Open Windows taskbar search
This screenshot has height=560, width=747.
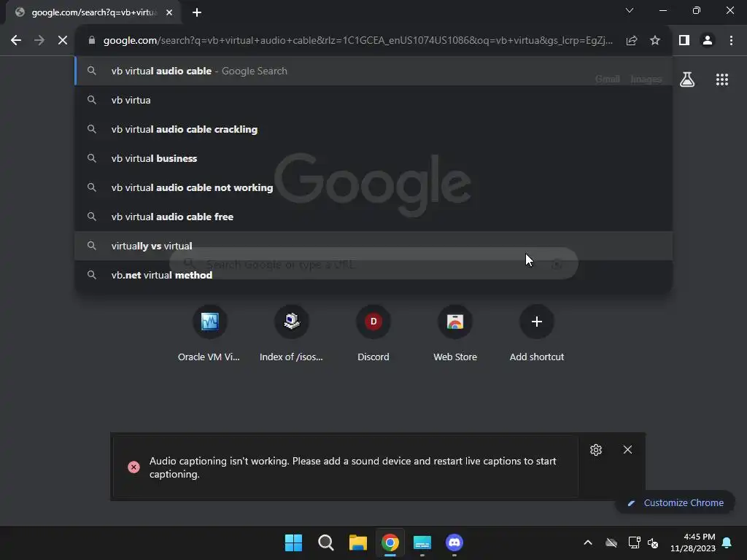point(326,542)
